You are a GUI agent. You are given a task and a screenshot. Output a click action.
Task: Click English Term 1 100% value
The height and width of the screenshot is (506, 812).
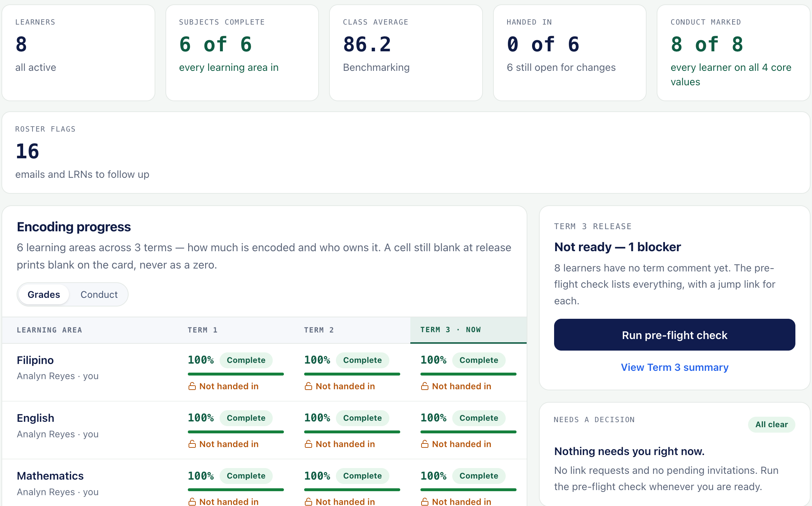click(x=200, y=418)
